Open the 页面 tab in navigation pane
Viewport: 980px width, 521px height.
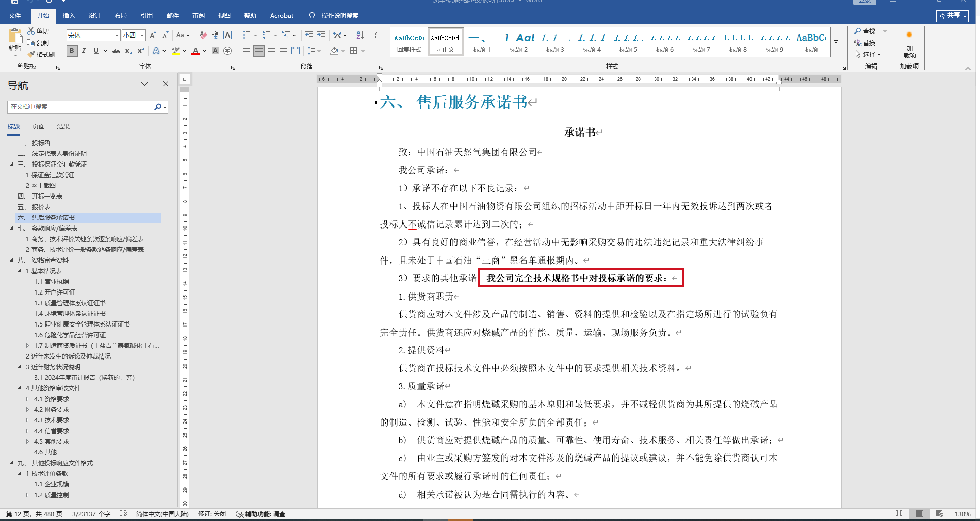39,127
